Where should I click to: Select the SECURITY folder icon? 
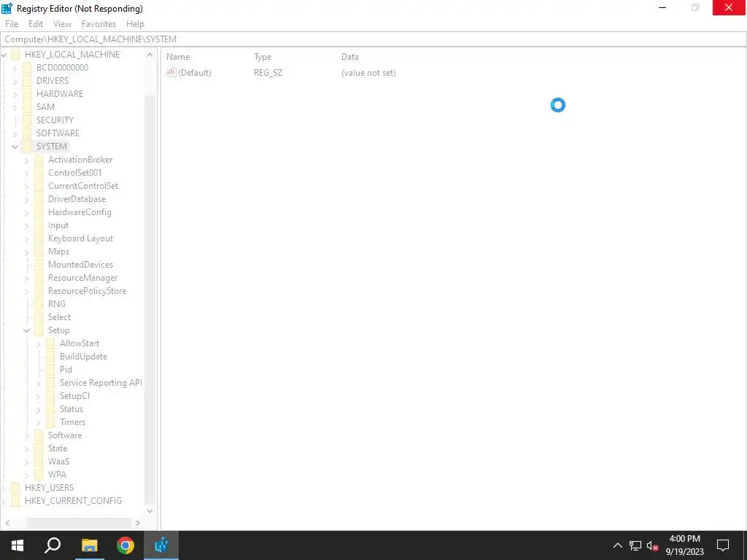27,120
